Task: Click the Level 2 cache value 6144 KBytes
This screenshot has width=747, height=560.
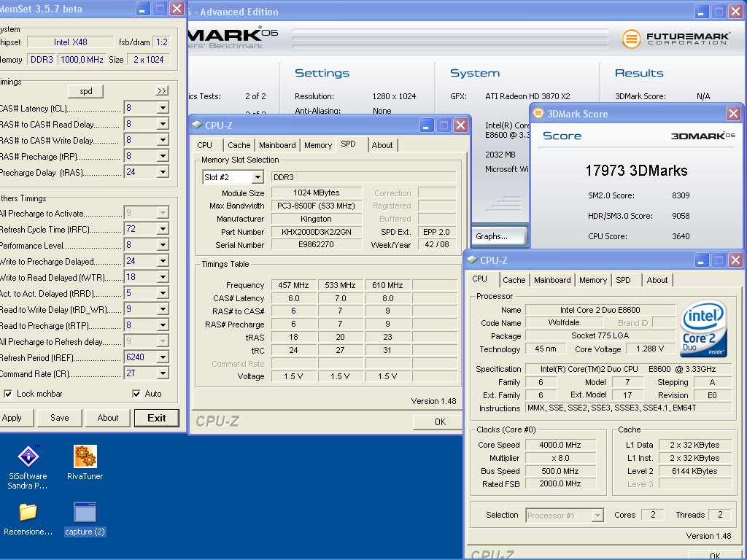Action: pyautogui.click(x=694, y=471)
